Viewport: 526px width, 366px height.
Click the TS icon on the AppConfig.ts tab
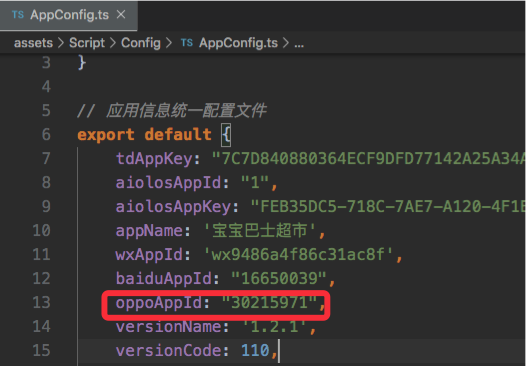click(x=18, y=15)
